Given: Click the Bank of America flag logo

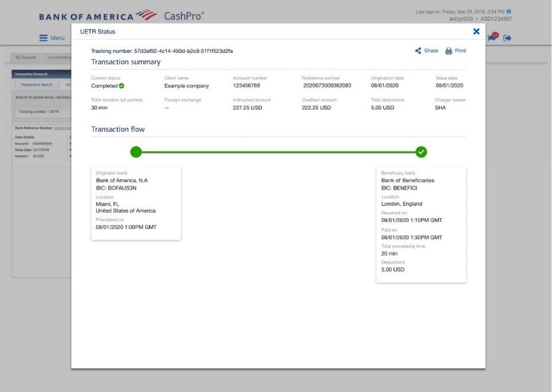Looking at the screenshot, I should click(x=146, y=15).
